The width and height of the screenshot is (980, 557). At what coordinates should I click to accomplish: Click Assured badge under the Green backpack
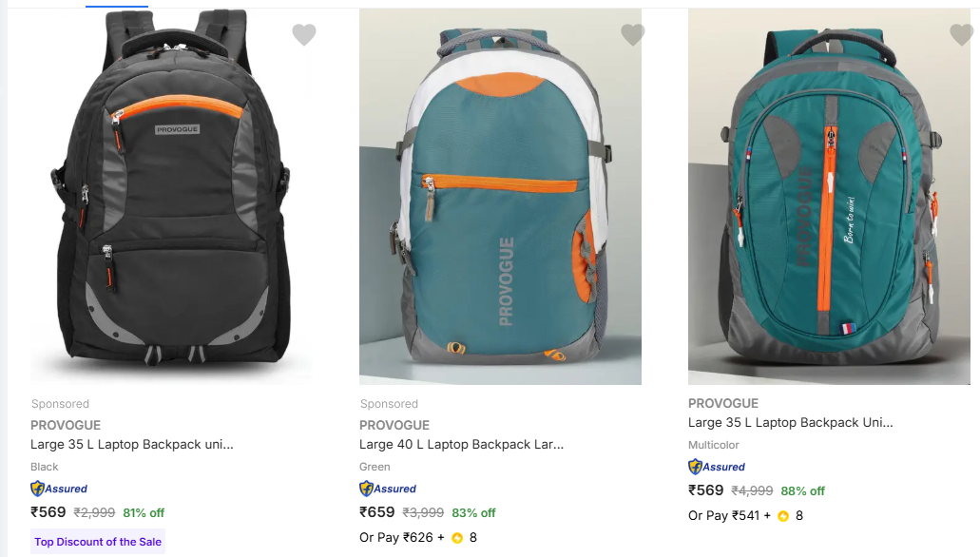tap(388, 489)
